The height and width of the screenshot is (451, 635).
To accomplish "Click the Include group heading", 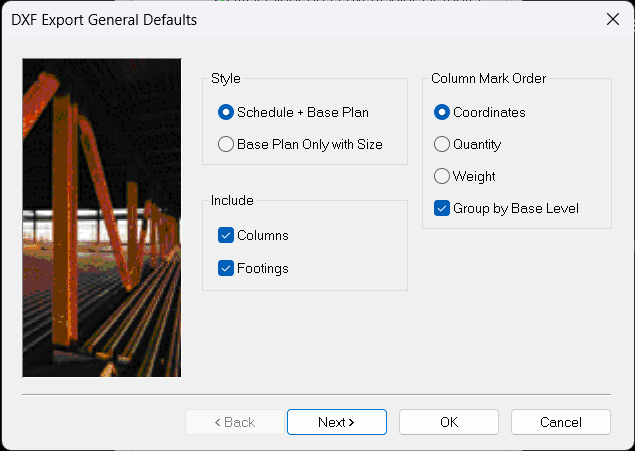I will tap(233, 200).
